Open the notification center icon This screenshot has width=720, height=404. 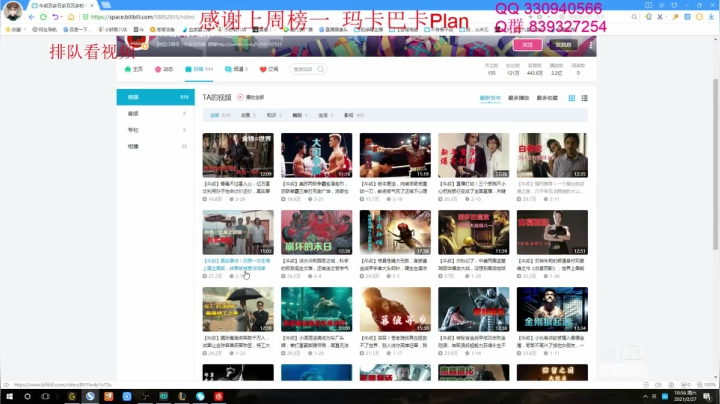pos(707,397)
